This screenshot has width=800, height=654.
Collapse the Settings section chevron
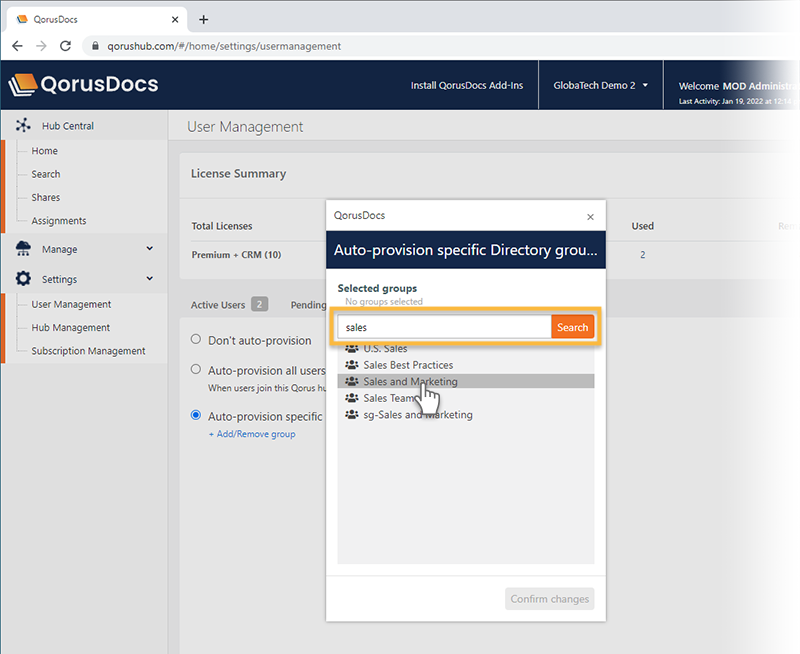click(149, 279)
